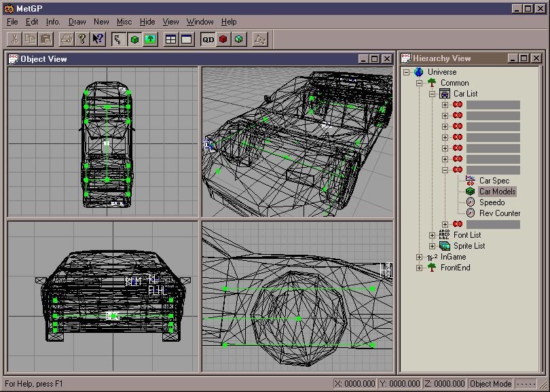The image size is (550, 392).
Task: Click the cyan cube toolbar icon
Action: pyautogui.click(x=239, y=39)
